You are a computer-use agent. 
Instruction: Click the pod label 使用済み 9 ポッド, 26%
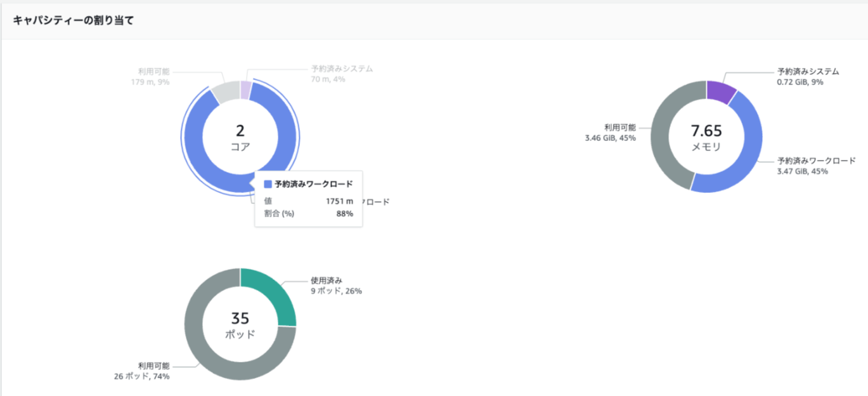pyautogui.click(x=336, y=286)
